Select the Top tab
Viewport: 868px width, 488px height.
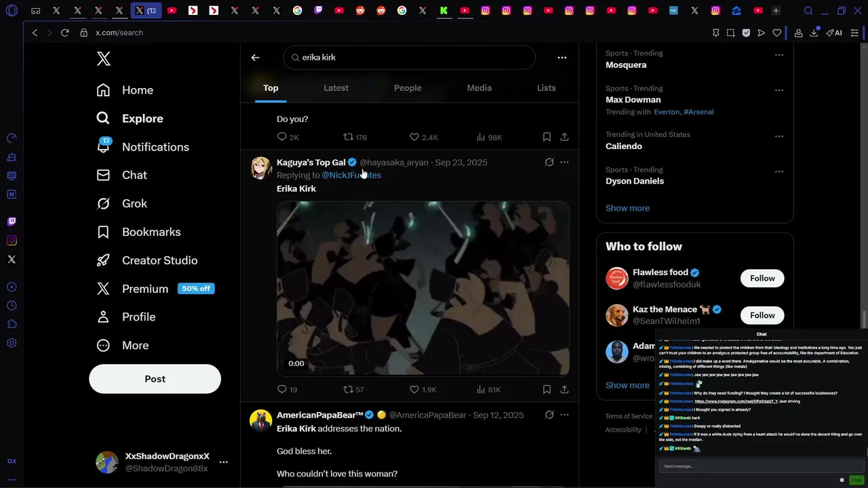point(271,88)
